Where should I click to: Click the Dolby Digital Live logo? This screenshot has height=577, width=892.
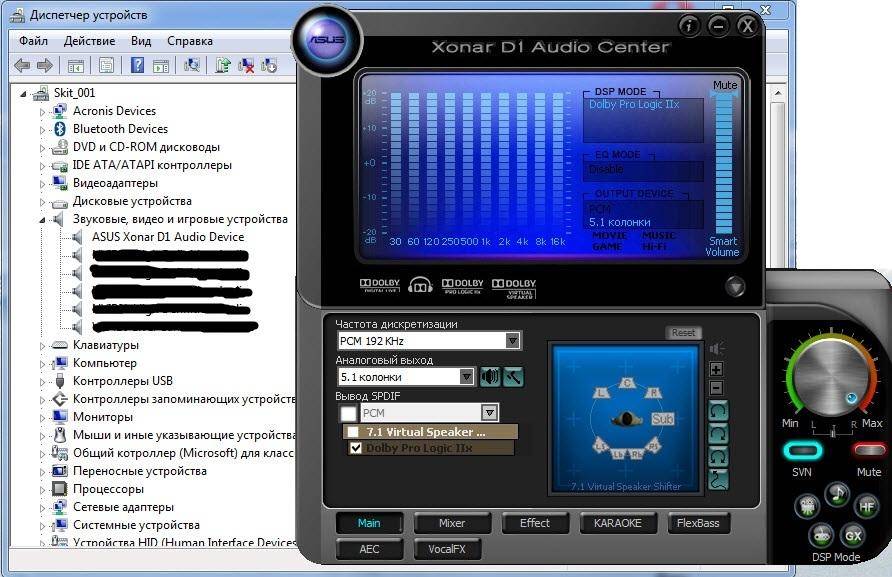click(x=379, y=285)
